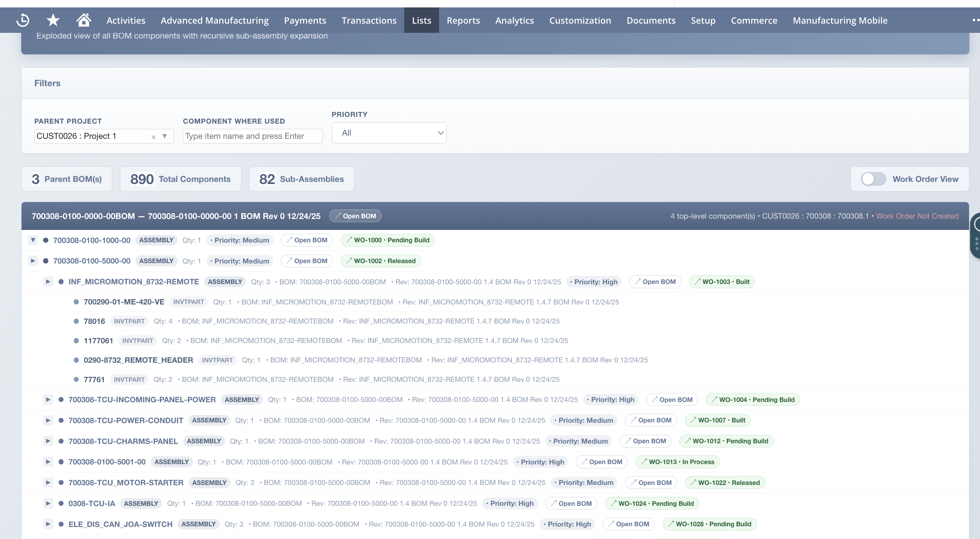This screenshot has width=980, height=539.
Task: Click Open BOM for 700308-TCU-CHARMS-PANEL
Action: pos(645,441)
